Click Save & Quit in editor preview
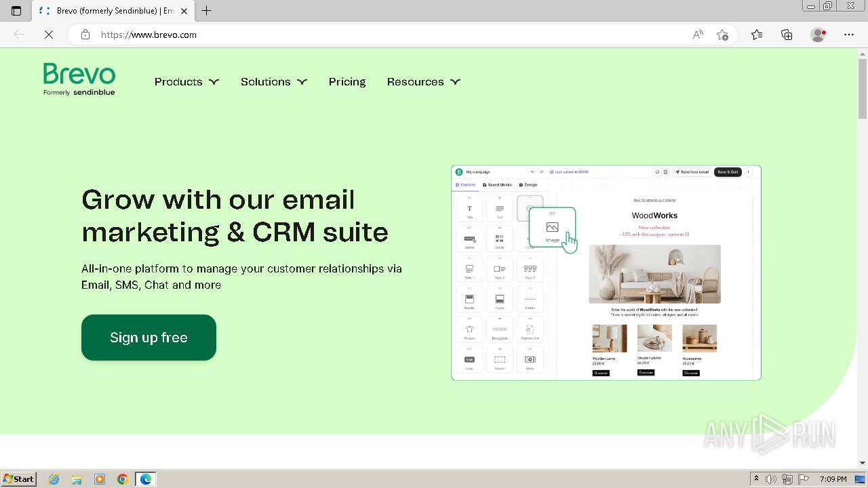Screen dimensions: 868x488 coord(728,172)
